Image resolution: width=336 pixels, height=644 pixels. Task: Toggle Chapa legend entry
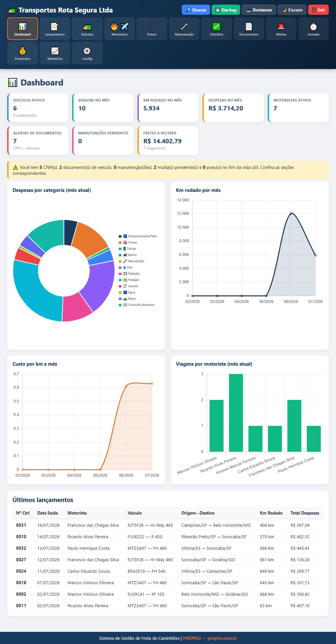point(128,242)
